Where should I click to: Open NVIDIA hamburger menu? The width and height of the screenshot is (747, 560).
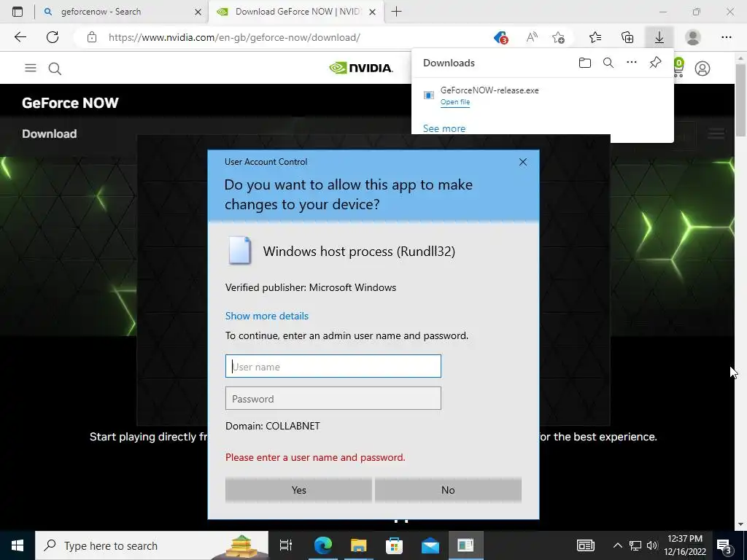pyautogui.click(x=31, y=68)
